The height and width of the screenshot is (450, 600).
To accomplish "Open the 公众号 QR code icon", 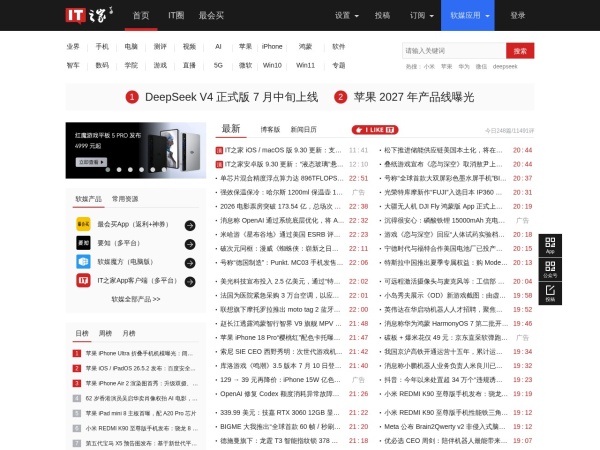I will pos(550,269).
